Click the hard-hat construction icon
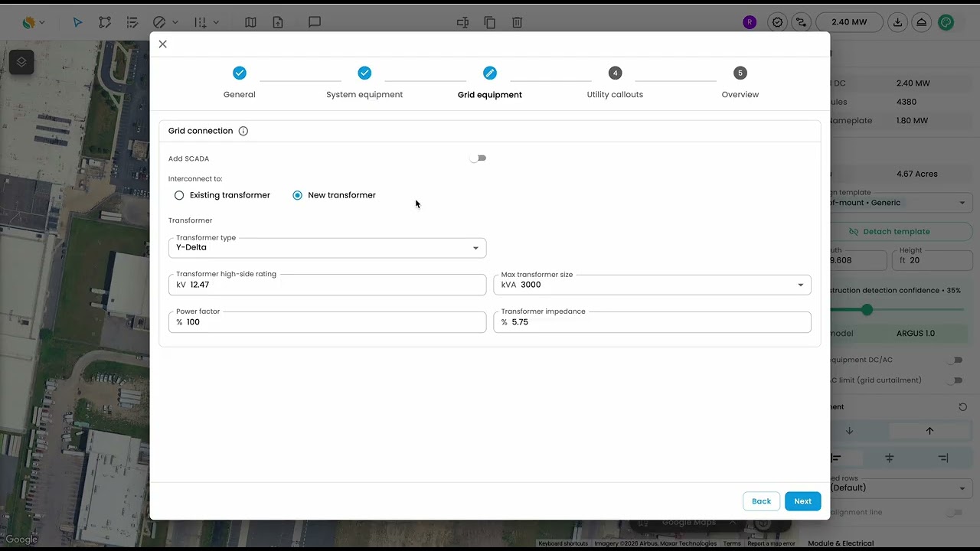 [x=922, y=22]
